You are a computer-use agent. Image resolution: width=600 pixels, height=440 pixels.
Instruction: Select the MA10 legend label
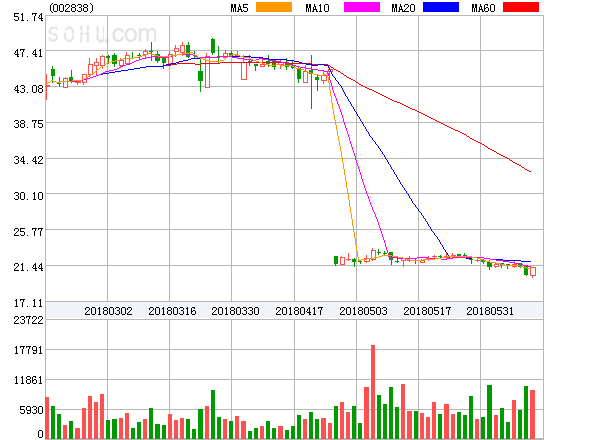pos(317,8)
